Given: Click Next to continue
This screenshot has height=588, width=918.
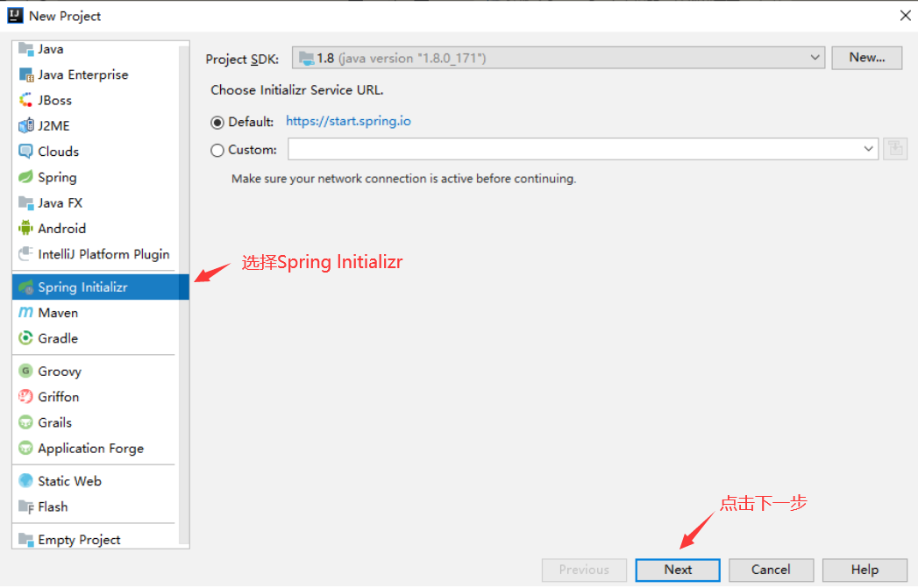Looking at the screenshot, I should click(678, 570).
